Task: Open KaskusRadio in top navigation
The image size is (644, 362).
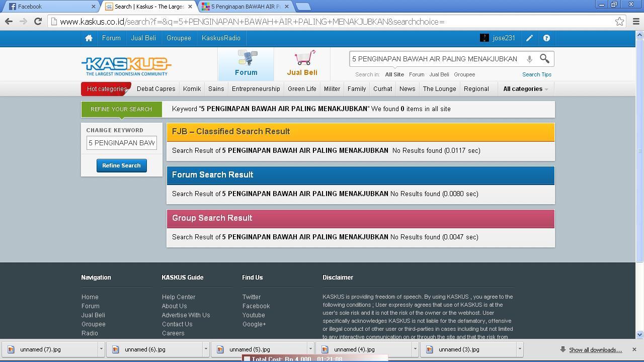Action: pyautogui.click(x=221, y=38)
